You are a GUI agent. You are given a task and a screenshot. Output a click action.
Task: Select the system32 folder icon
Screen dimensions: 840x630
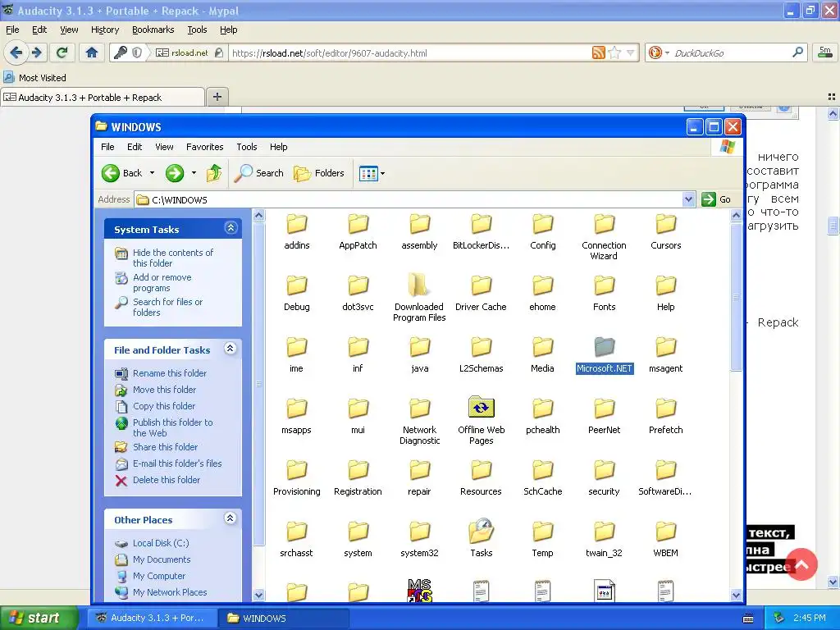pos(419,532)
